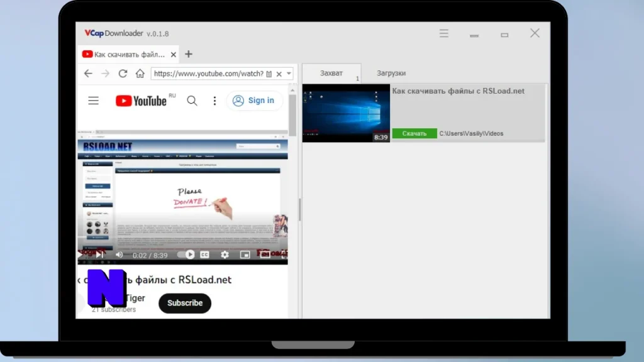Go back in the browser
The image size is (644, 362).
point(88,74)
